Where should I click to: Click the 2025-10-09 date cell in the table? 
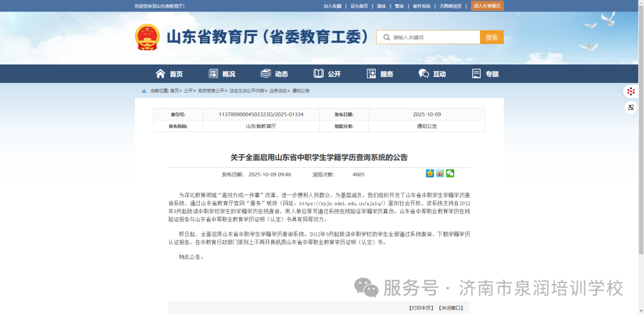(x=427, y=114)
